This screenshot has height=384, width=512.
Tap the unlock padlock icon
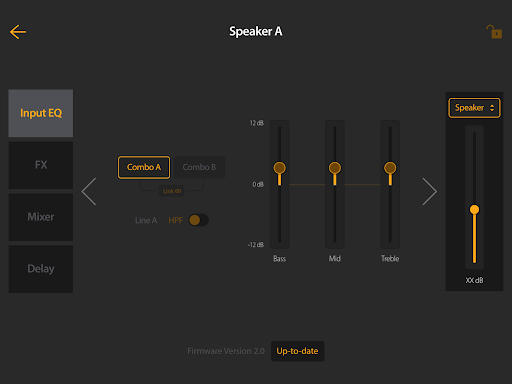pyautogui.click(x=494, y=32)
